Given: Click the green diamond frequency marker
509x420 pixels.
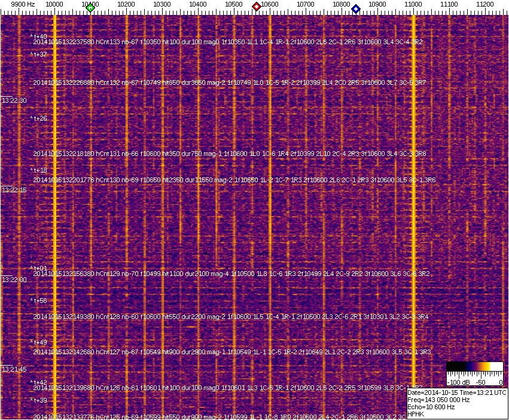Looking at the screenshot, I should coord(90,7).
